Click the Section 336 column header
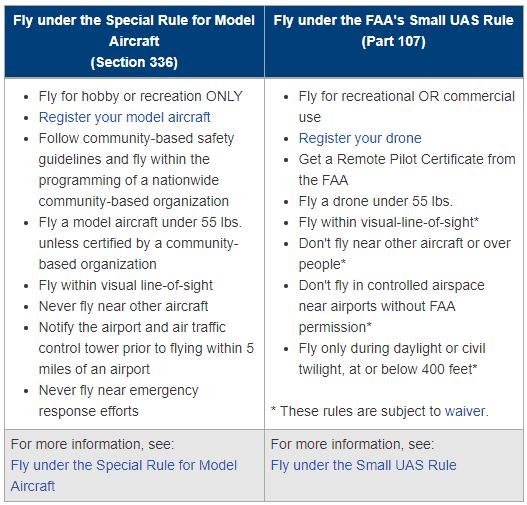This screenshot has height=505, width=527. tap(134, 41)
